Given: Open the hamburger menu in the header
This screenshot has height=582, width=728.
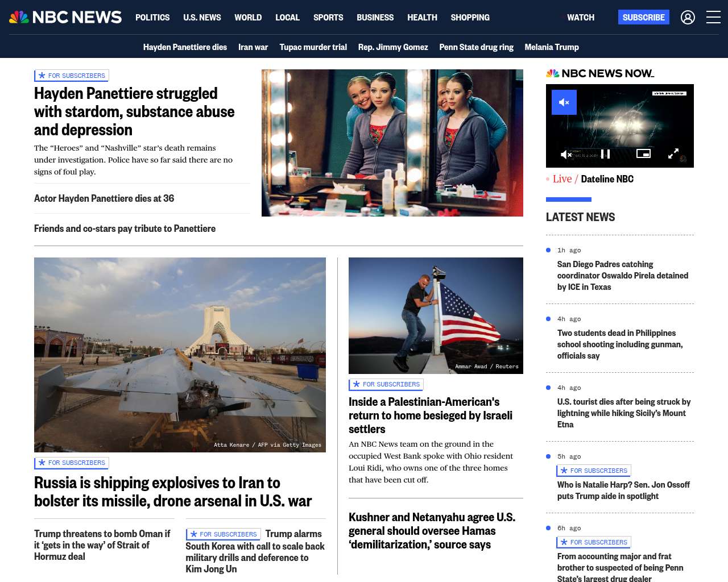Looking at the screenshot, I should pos(713,18).
